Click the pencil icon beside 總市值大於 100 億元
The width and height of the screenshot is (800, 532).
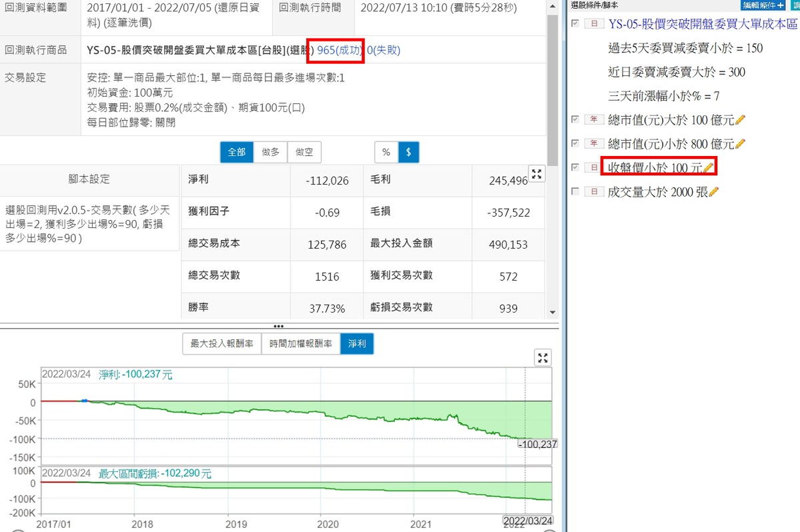tap(740, 120)
